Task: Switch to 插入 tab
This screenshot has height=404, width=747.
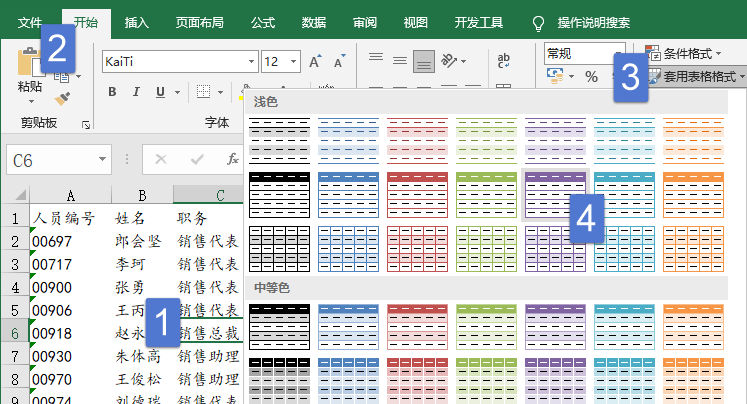Action: tap(137, 22)
